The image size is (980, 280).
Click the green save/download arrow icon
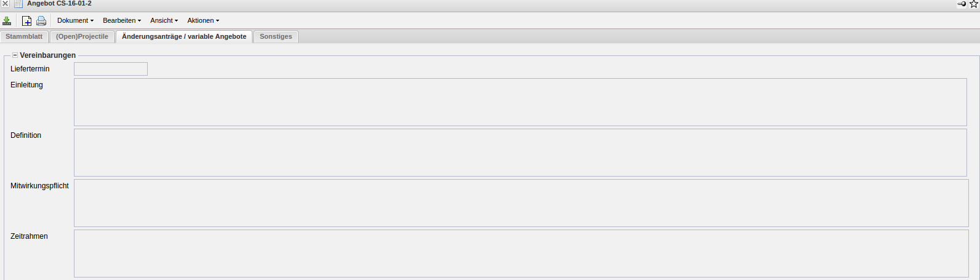pos(7,21)
